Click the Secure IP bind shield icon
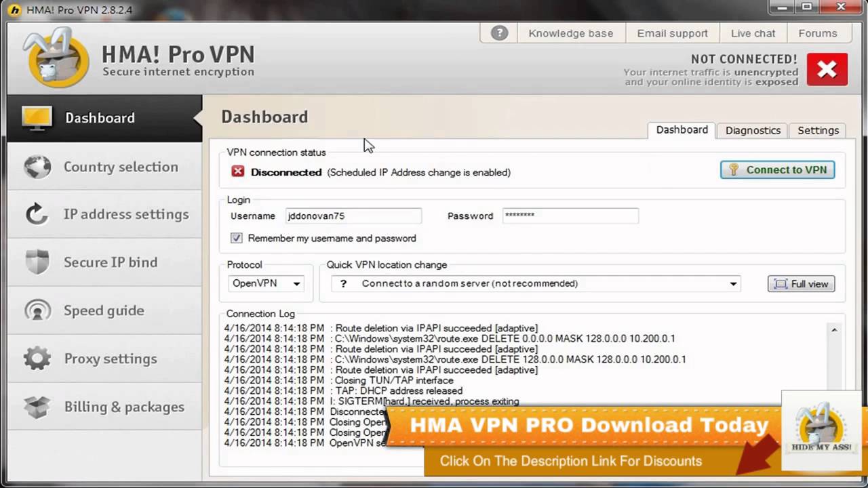 [37, 262]
